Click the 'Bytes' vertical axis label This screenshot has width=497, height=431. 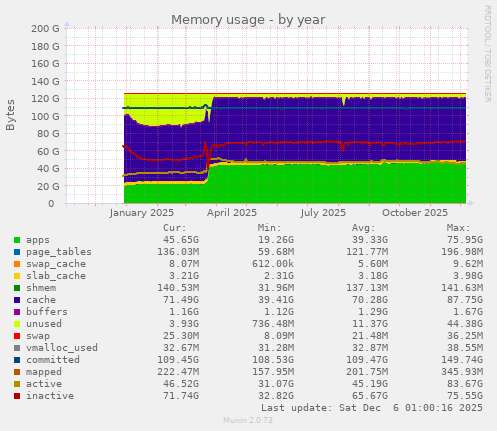pos(10,115)
